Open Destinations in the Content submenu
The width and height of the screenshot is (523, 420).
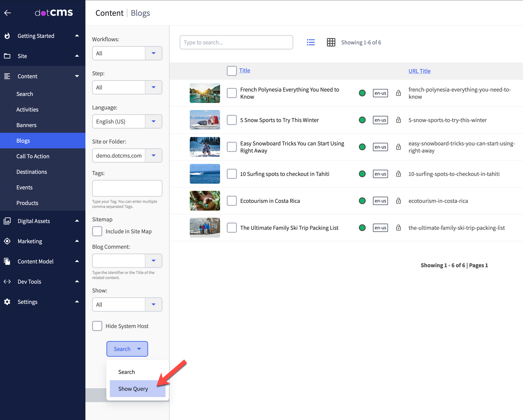pyautogui.click(x=32, y=172)
